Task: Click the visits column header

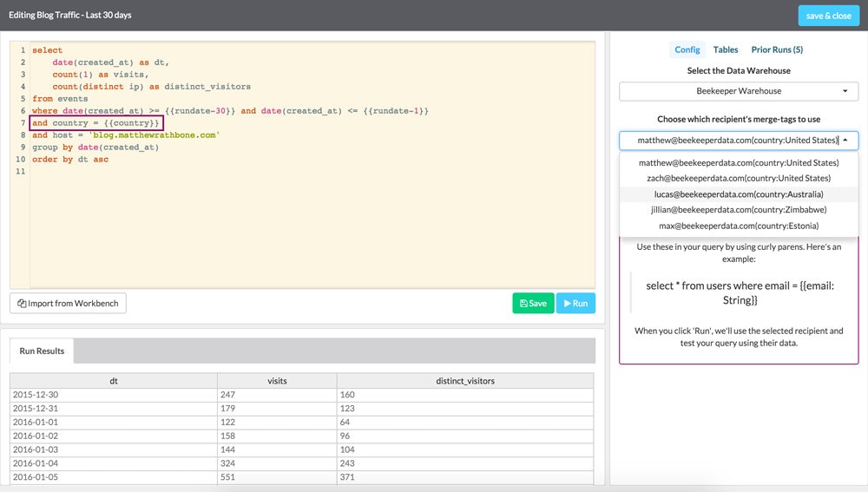Action: coord(277,380)
